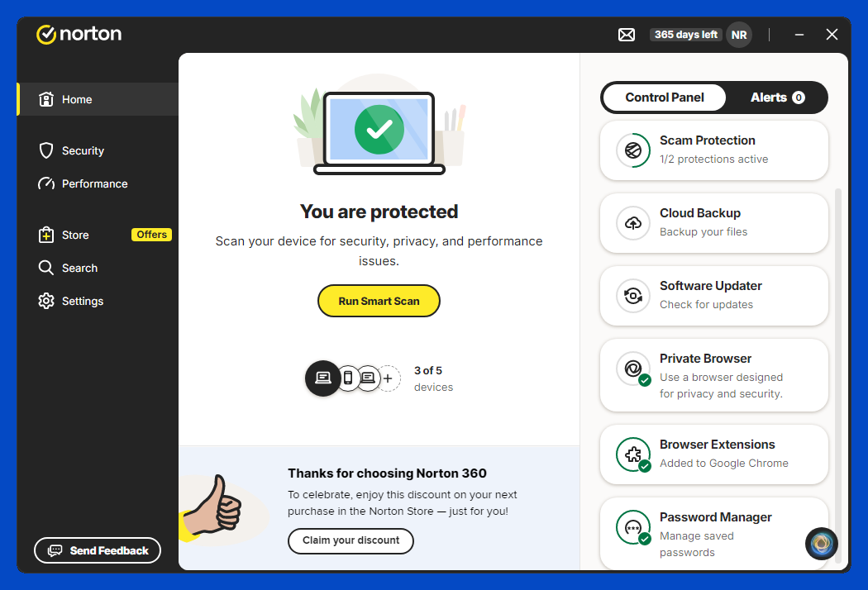Go to Home in the sidebar
The height and width of the screenshot is (590, 868).
click(x=98, y=100)
